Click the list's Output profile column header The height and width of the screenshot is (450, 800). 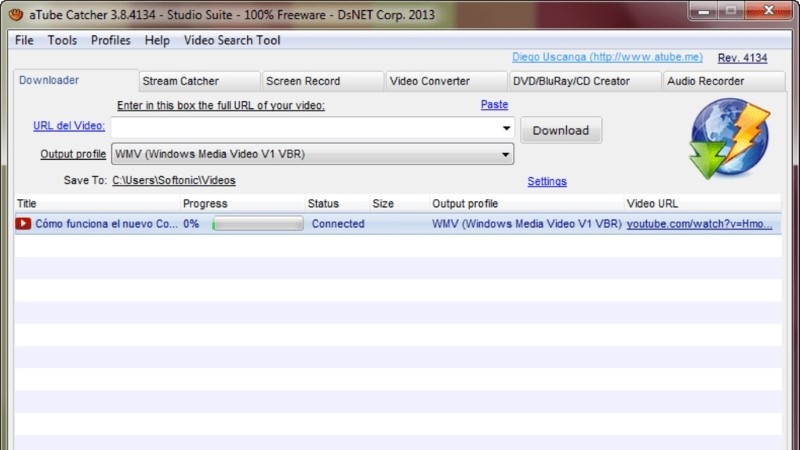(527, 204)
